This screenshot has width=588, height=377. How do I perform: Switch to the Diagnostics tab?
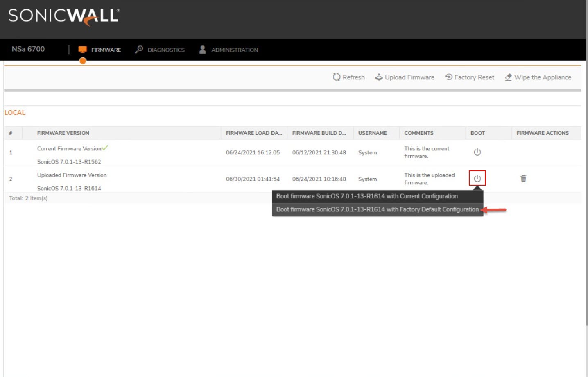click(x=166, y=50)
